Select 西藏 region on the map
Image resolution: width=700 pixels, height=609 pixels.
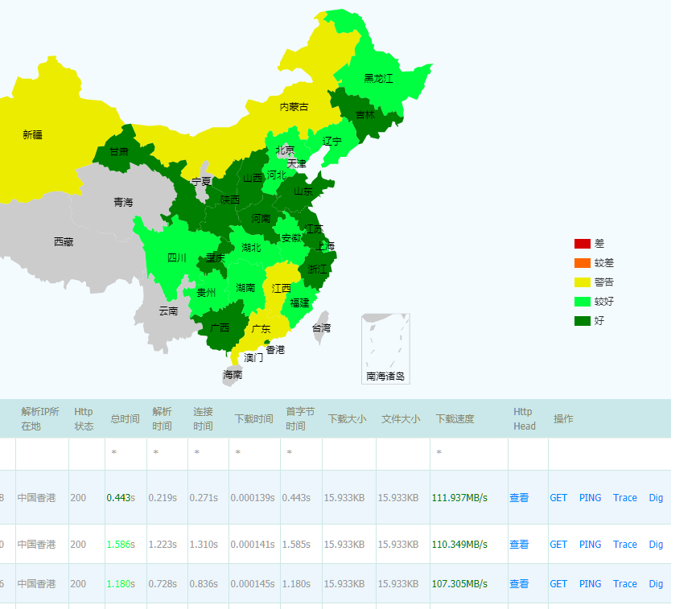64,241
